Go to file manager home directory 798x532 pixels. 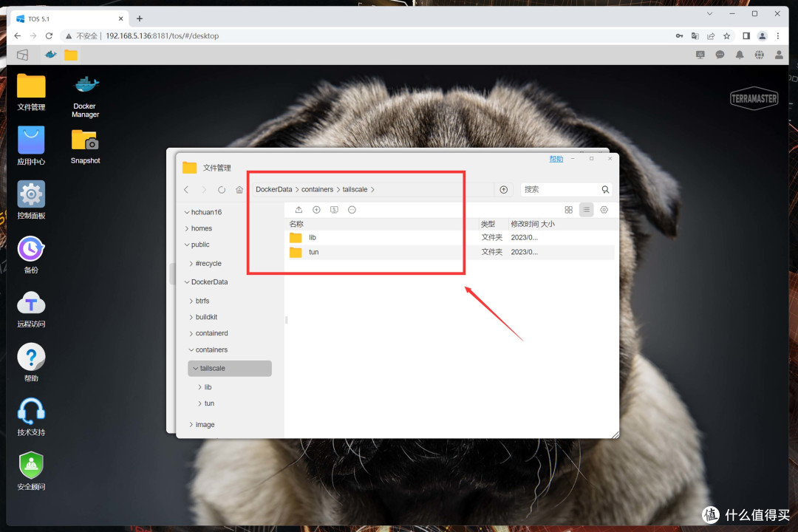[x=239, y=189]
